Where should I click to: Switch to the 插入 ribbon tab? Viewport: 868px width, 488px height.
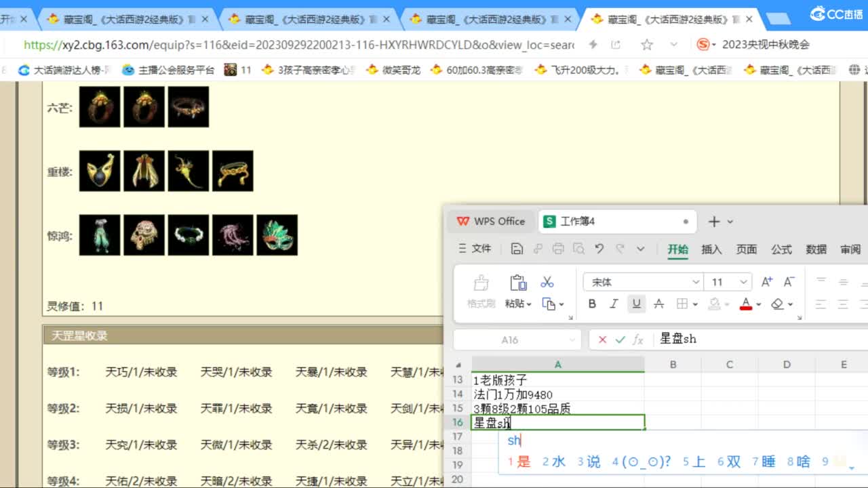pyautogui.click(x=711, y=249)
